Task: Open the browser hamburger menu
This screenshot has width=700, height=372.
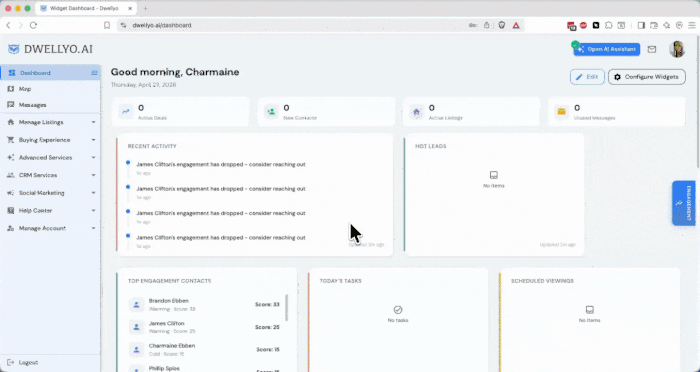Action: 692,25
